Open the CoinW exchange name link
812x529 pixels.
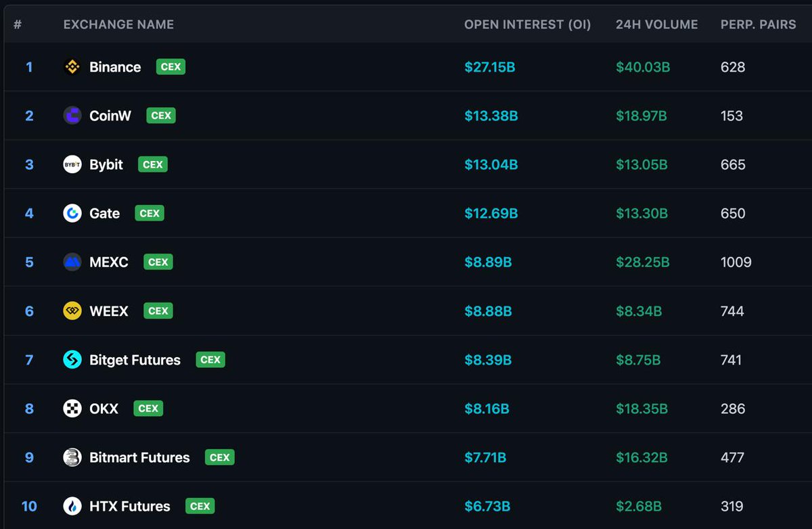pyautogui.click(x=110, y=116)
